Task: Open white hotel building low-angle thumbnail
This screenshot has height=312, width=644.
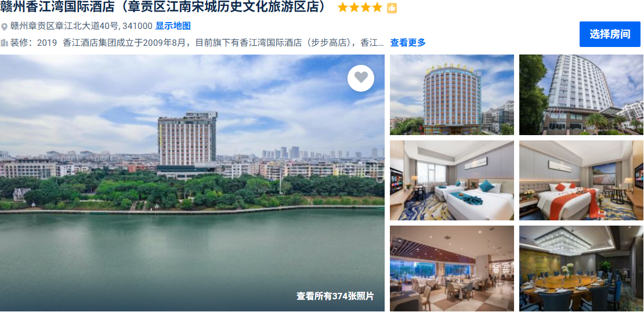Action: [x=581, y=95]
